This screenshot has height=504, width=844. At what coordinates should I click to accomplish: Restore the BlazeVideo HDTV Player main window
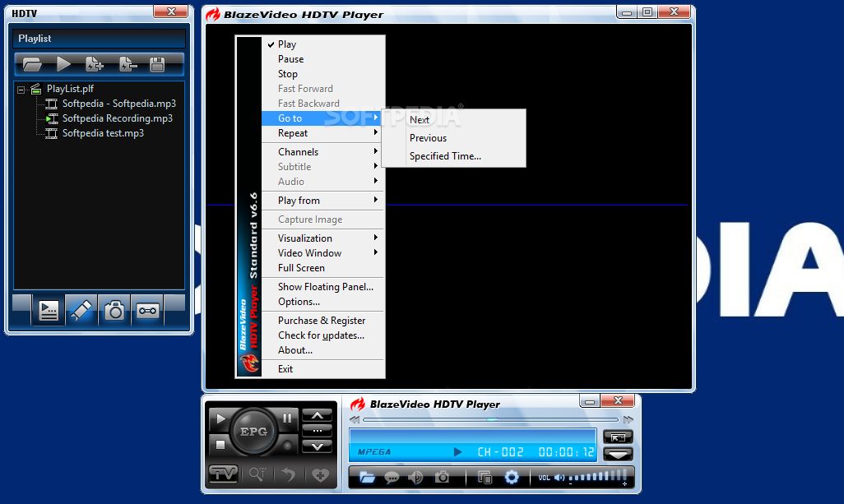coord(647,12)
